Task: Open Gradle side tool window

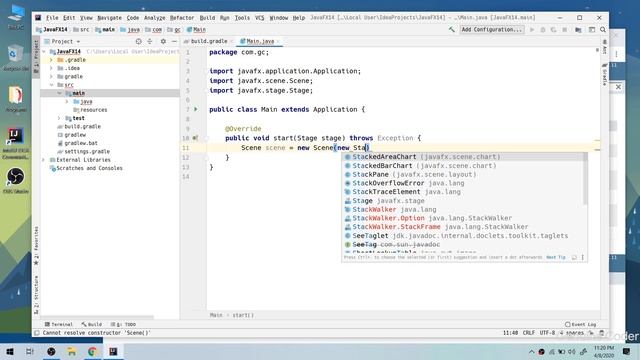Action: click(604, 74)
